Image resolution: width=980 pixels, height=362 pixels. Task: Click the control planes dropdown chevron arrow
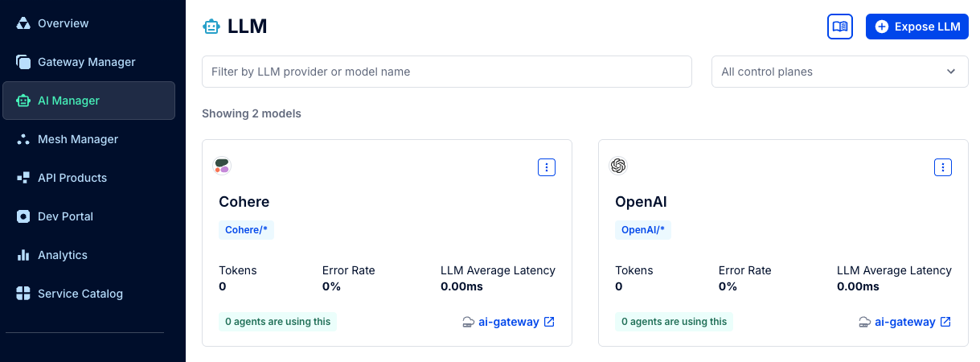point(952,72)
